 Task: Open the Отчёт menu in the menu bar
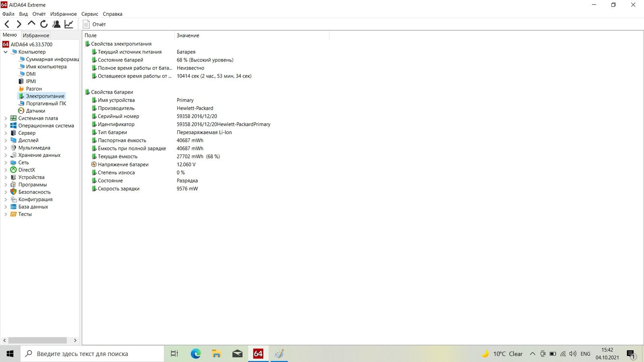coord(39,14)
